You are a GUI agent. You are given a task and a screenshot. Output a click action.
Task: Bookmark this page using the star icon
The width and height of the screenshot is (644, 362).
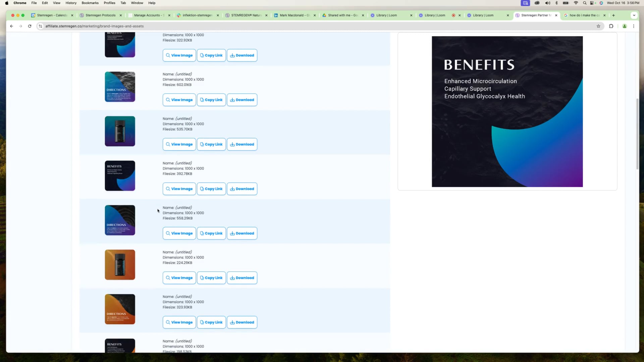point(599,26)
